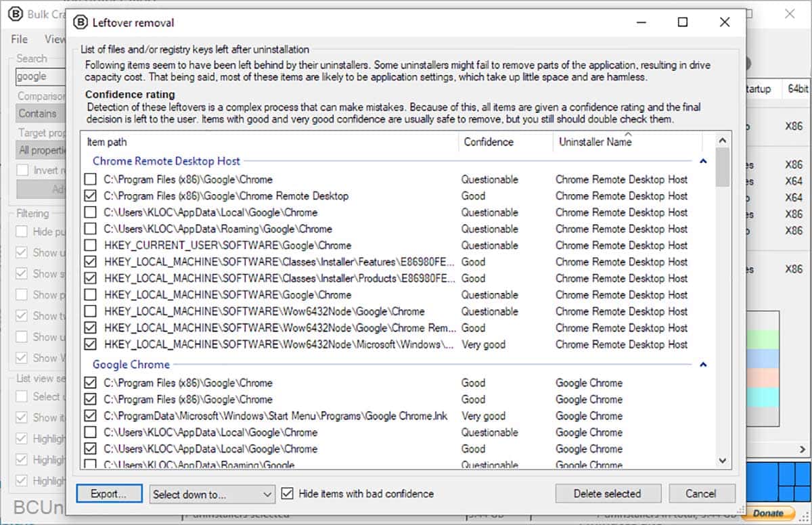Viewport: 812px width, 525px height.
Task: Collapse the Chrome Remote Desktop Host group
Action: click(702, 161)
